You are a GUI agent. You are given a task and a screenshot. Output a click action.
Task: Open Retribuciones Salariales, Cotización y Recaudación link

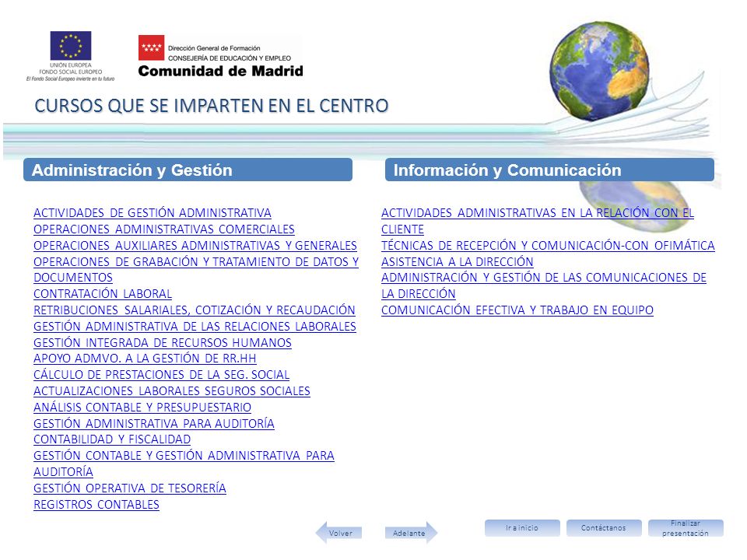(195, 310)
